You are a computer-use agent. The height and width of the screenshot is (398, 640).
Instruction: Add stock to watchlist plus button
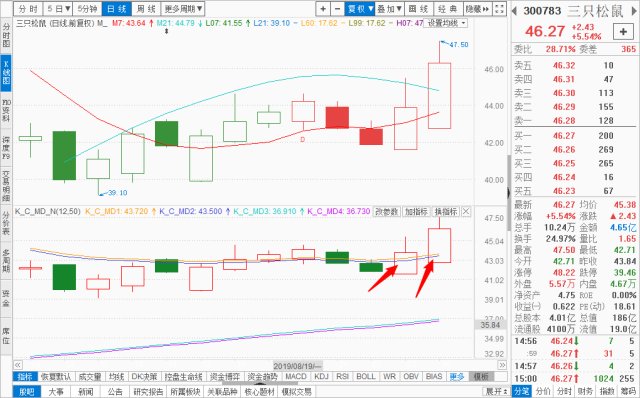(x=623, y=31)
